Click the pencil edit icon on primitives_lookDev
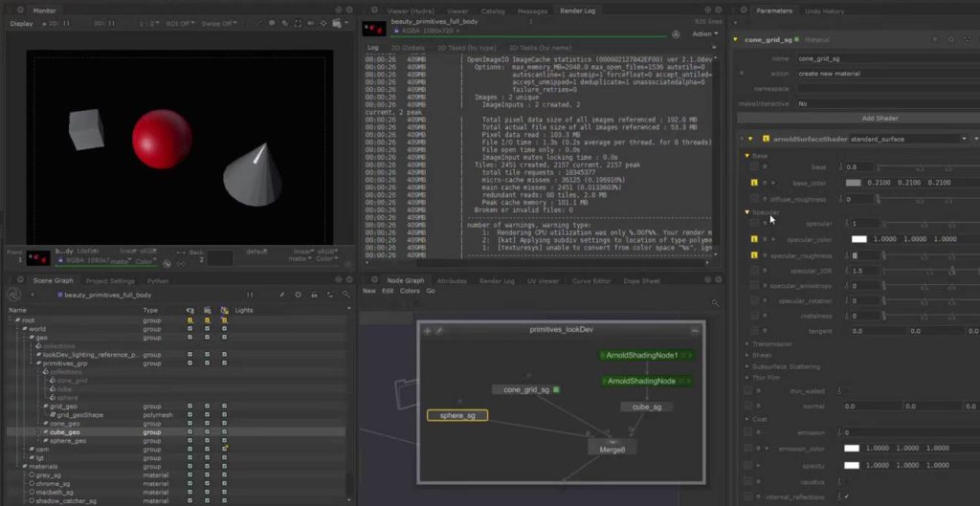980x506 pixels. pos(439,330)
